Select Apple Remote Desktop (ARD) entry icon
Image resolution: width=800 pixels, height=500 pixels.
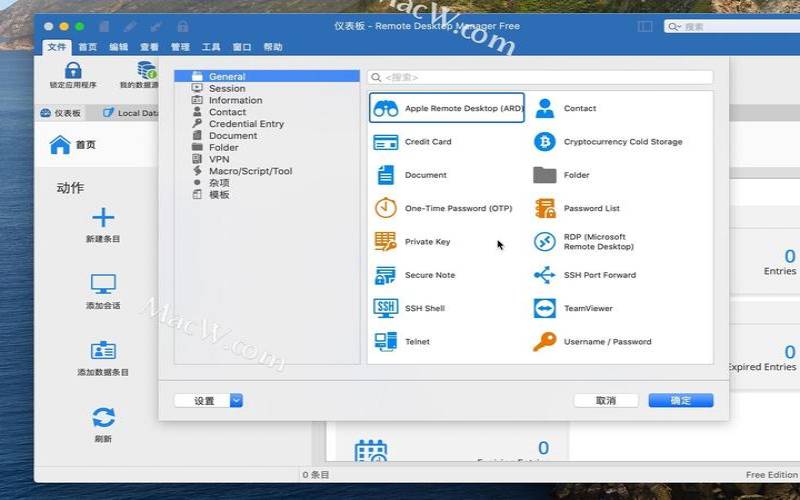(386, 108)
